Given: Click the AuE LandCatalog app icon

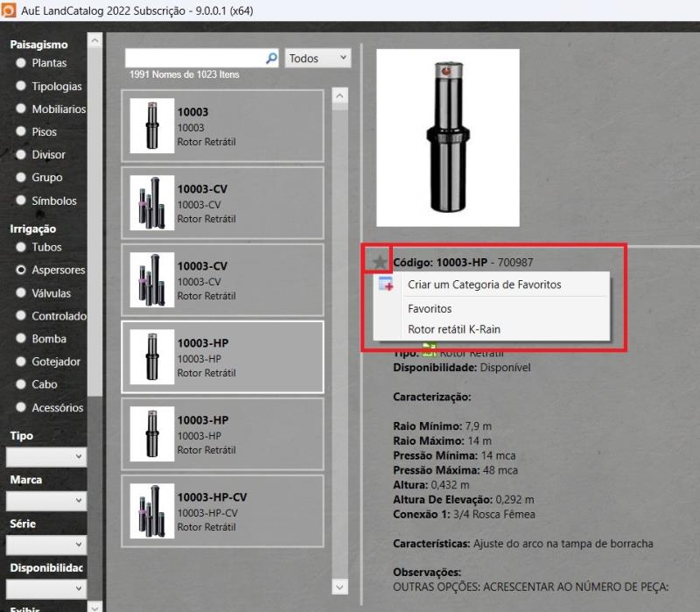Looking at the screenshot, I should pos(9,11).
